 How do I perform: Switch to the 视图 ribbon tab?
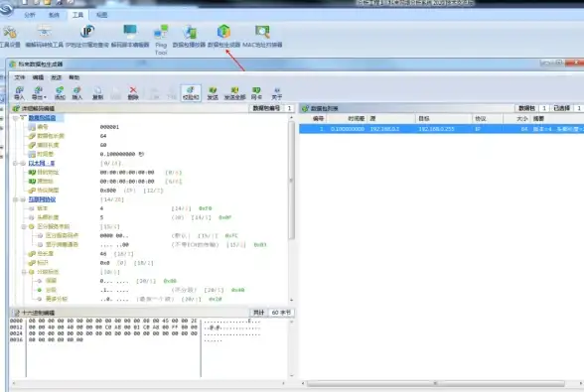[x=101, y=15]
